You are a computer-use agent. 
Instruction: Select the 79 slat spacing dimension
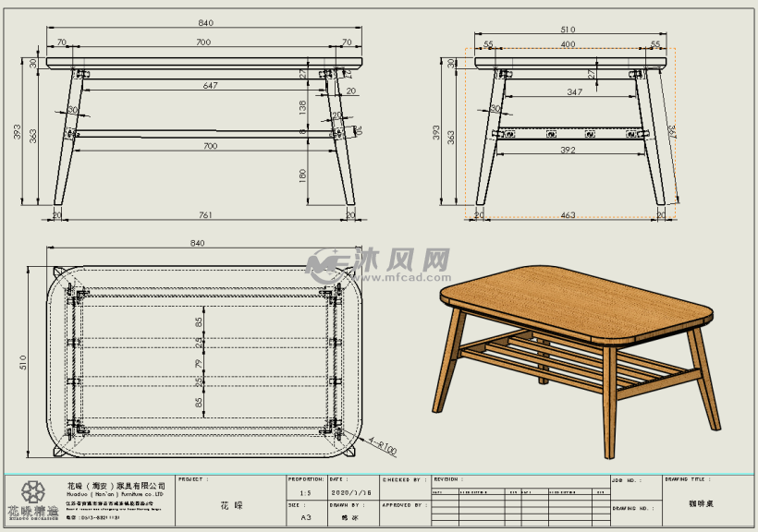(199, 363)
